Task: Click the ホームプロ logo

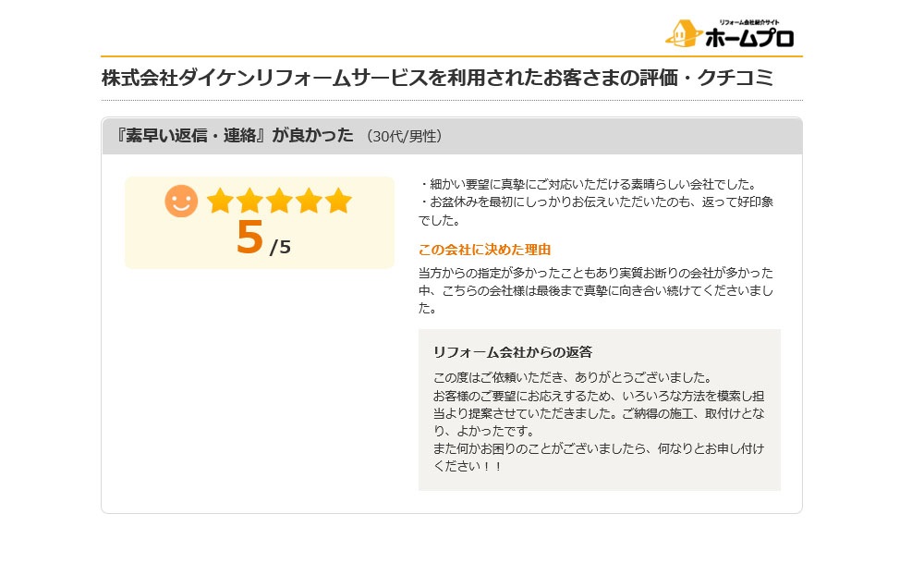Action: click(730, 33)
